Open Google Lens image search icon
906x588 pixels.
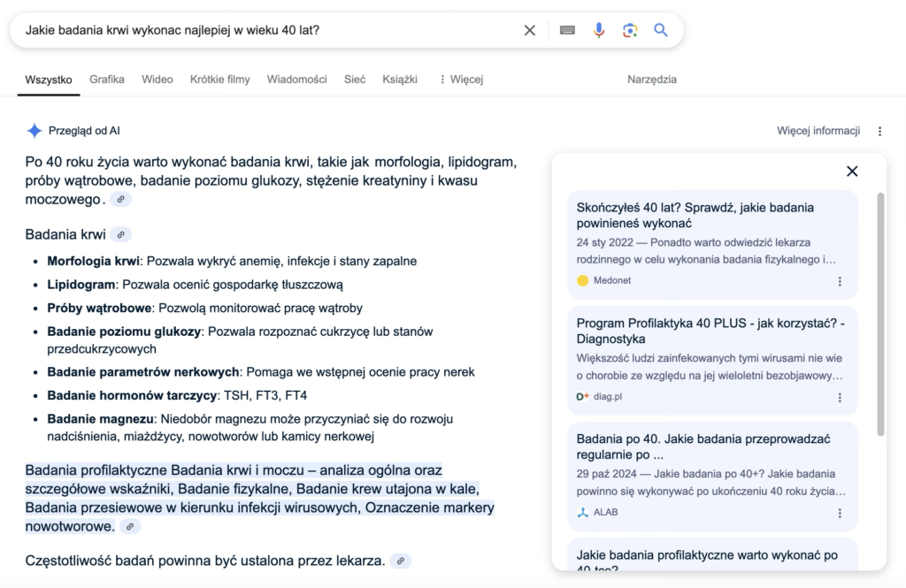pos(630,30)
